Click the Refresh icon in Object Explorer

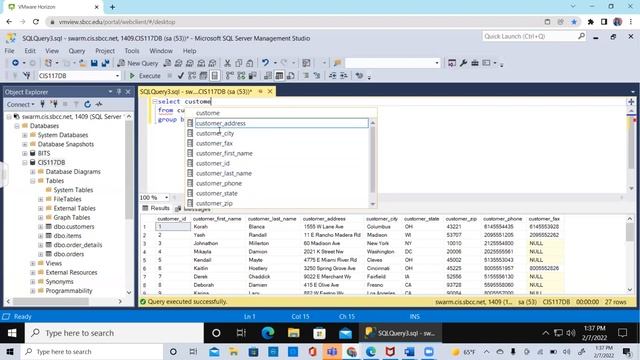(x=87, y=104)
